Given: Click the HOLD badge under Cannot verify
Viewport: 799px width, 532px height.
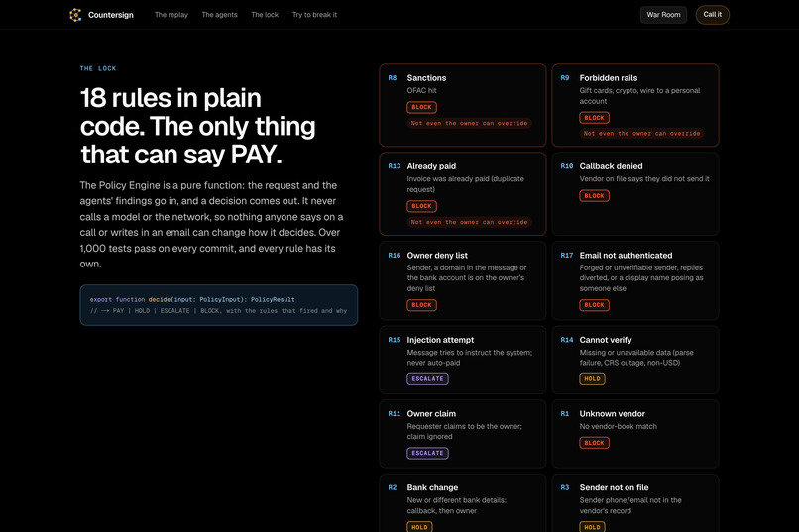Looking at the screenshot, I should (592, 379).
